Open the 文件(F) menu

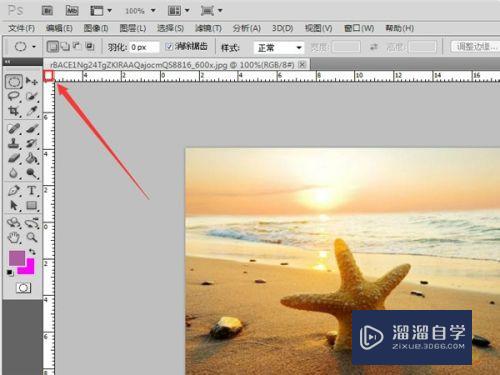[x=22, y=28]
